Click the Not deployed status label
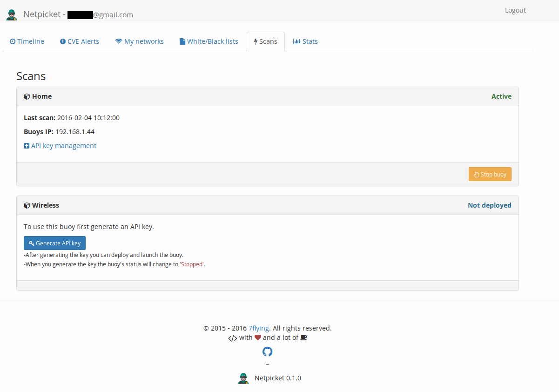The height and width of the screenshot is (392, 559). point(490,205)
